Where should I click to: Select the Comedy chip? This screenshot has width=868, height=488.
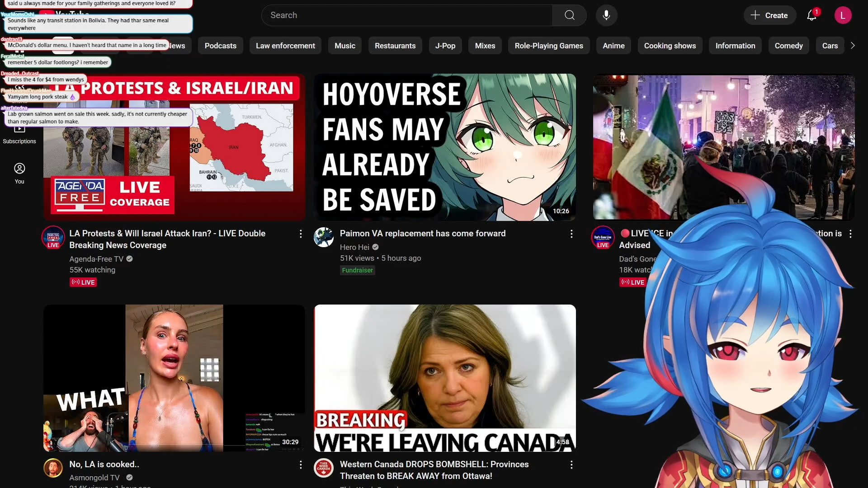click(x=788, y=46)
